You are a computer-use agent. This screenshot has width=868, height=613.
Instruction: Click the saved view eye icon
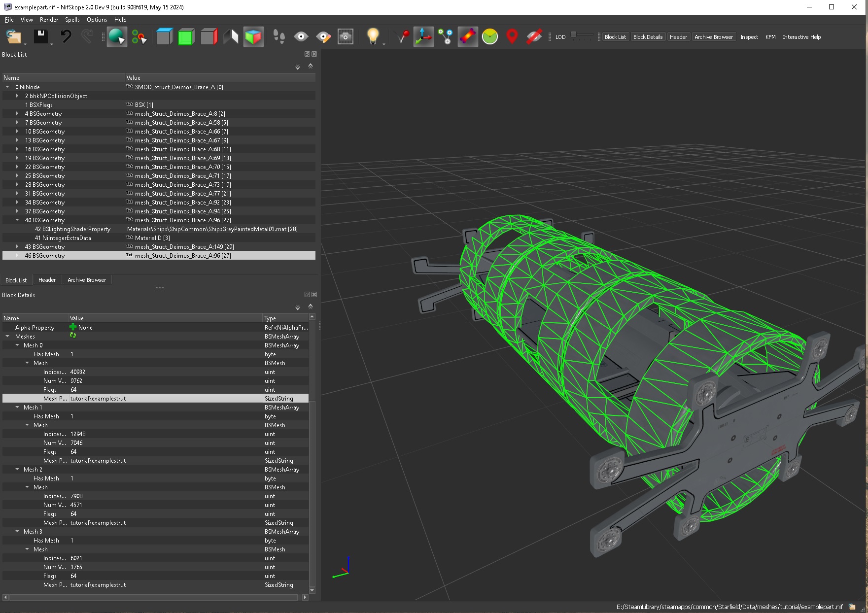click(301, 37)
